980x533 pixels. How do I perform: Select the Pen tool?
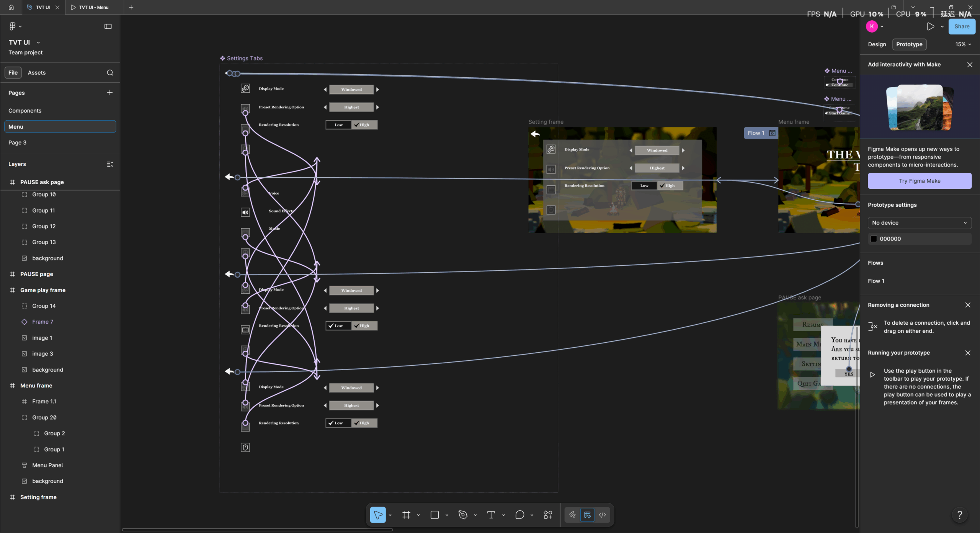(x=463, y=515)
